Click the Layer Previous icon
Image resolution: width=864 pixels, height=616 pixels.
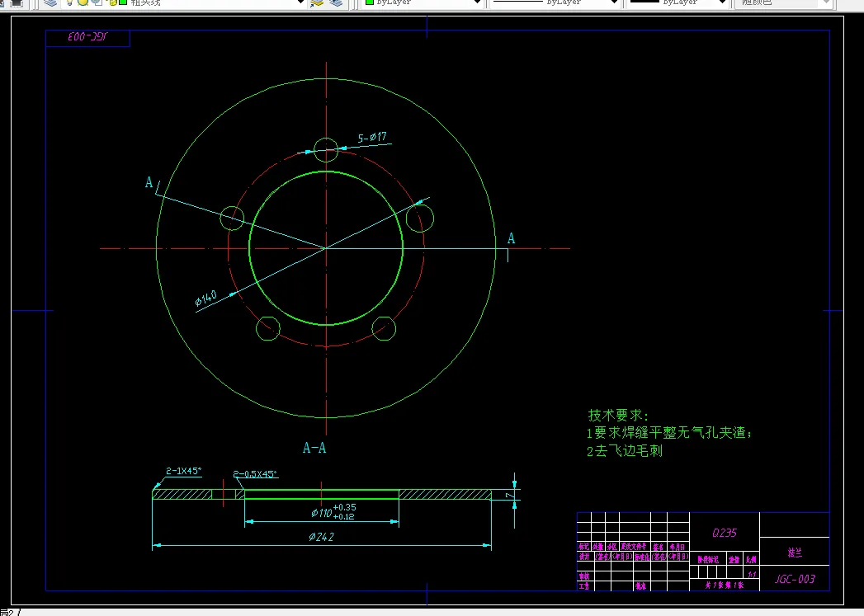point(336,2)
